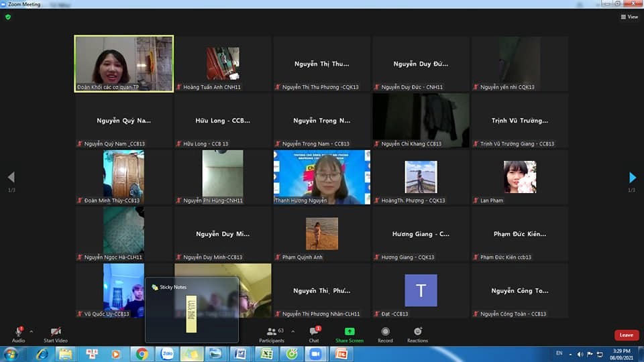This screenshot has width=644, height=362.
Task: Select Đoàn Khối các cơ quan TP video tile
Action: 123,64
